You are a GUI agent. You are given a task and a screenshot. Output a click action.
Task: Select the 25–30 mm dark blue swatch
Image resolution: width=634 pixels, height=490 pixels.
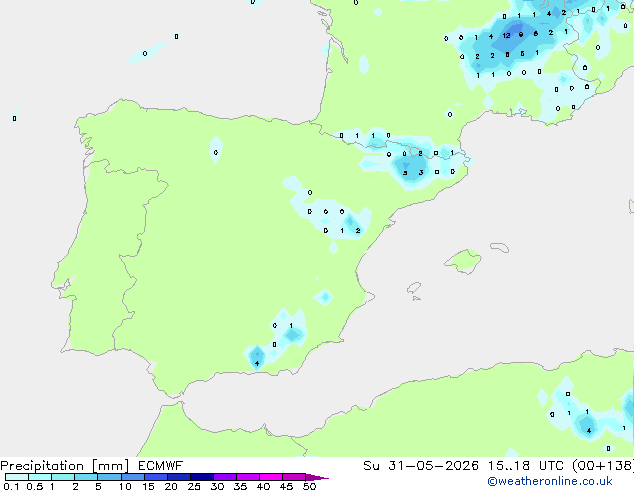pos(201,477)
